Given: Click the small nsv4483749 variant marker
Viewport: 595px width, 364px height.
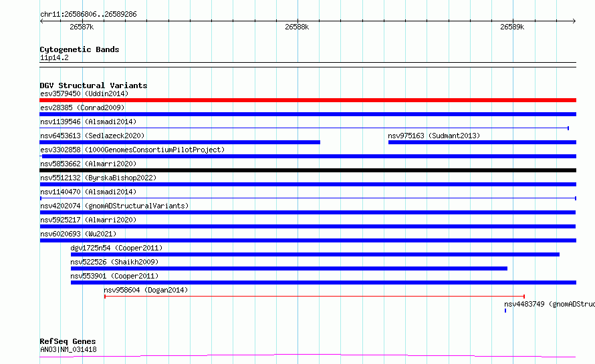Looking at the screenshot, I should 505,311.
